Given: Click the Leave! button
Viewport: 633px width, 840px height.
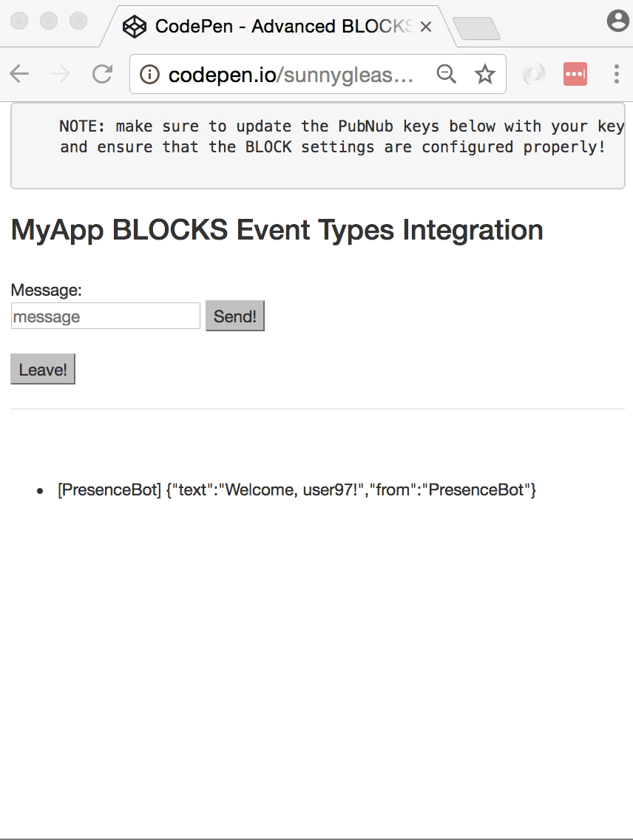Looking at the screenshot, I should click(x=42, y=368).
